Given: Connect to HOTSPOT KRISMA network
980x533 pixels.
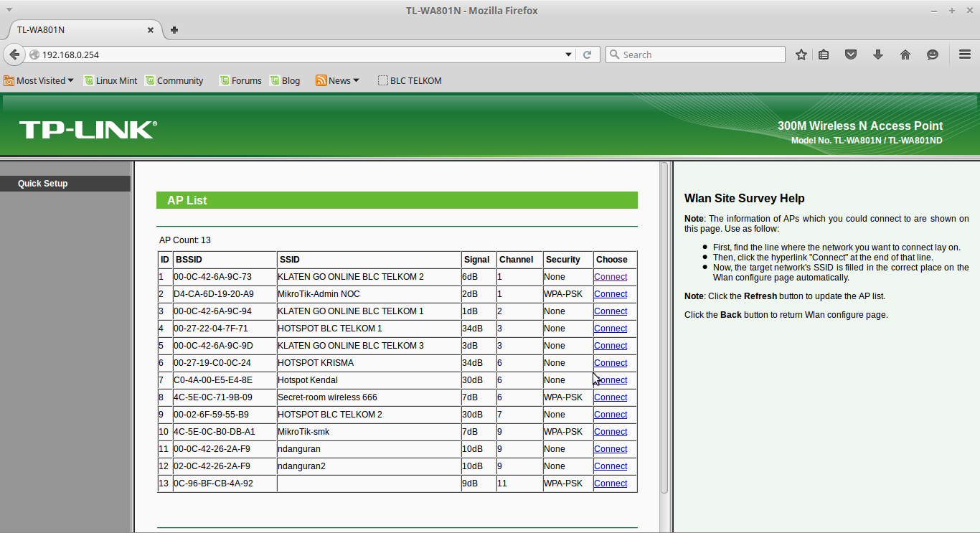Looking at the screenshot, I should click(x=611, y=362).
